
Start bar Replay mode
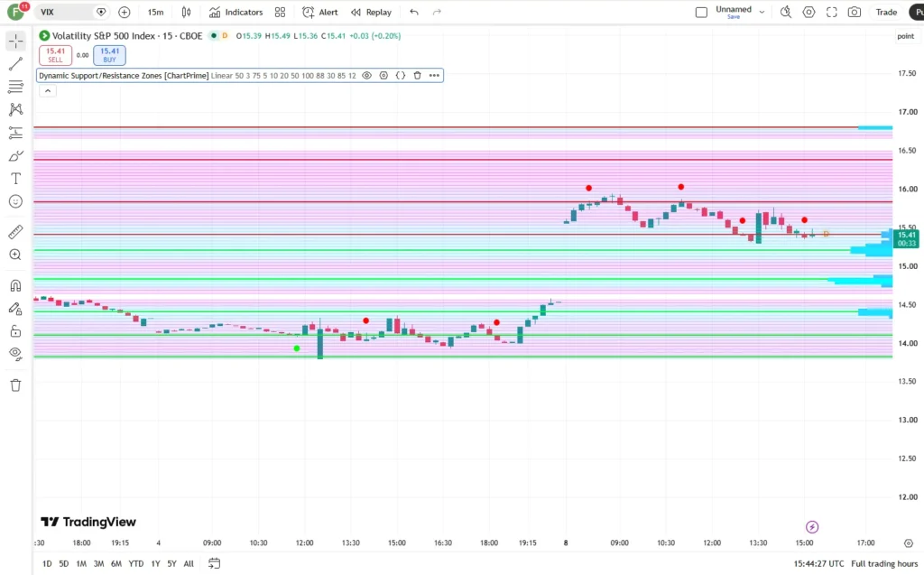[371, 12]
